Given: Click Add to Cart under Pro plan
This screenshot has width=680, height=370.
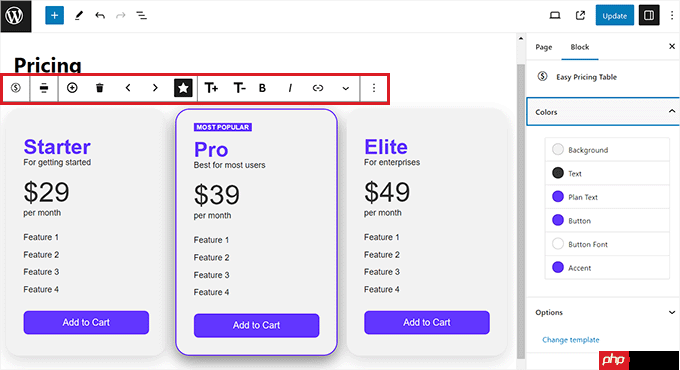Looking at the screenshot, I should (x=256, y=325).
